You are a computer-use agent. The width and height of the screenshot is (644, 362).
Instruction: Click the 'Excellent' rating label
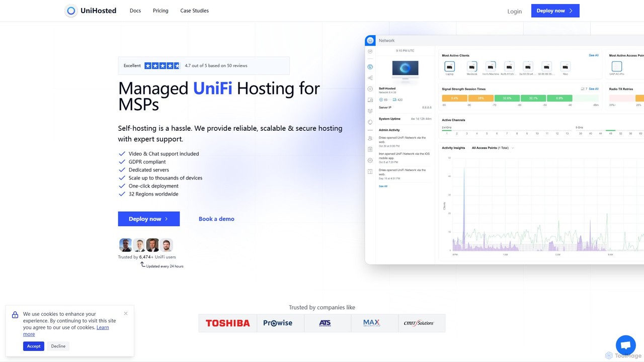tap(132, 66)
